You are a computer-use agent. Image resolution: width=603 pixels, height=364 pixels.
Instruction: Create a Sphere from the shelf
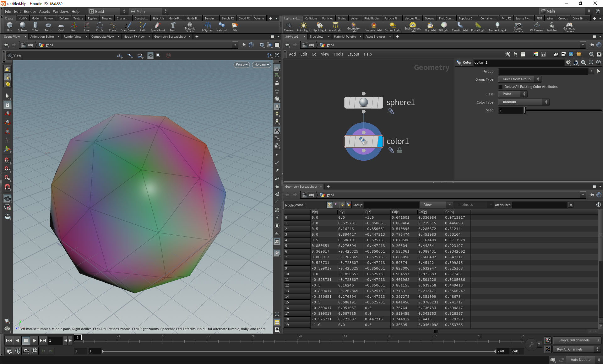click(22, 27)
